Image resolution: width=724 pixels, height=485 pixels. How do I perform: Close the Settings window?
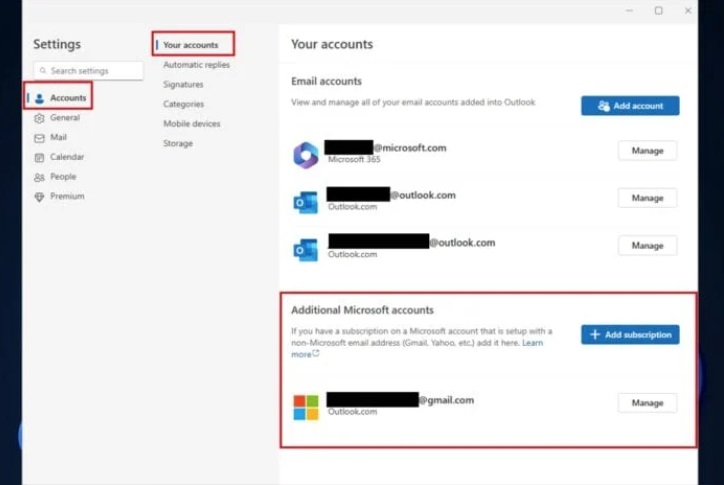[x=688, y=11]
